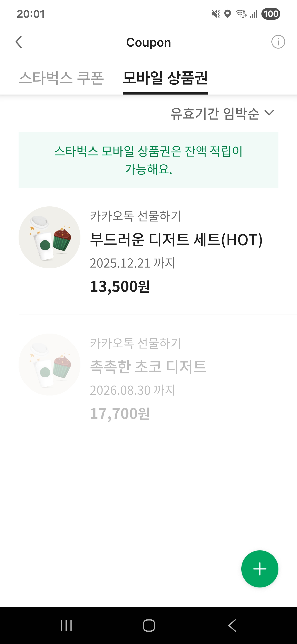
Task: Tap Android recent apps navigation icon
Action: 66,625
